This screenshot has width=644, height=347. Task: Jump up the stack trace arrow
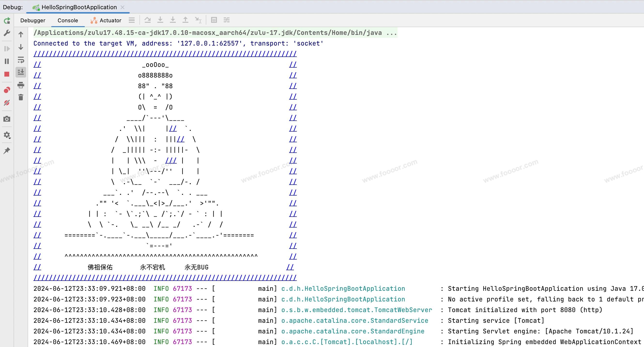[21, 34]
